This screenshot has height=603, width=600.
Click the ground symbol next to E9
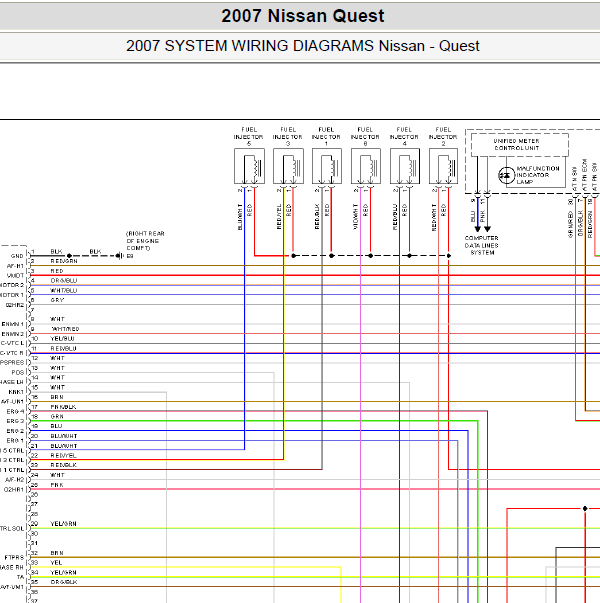click(x=120, y=256)
